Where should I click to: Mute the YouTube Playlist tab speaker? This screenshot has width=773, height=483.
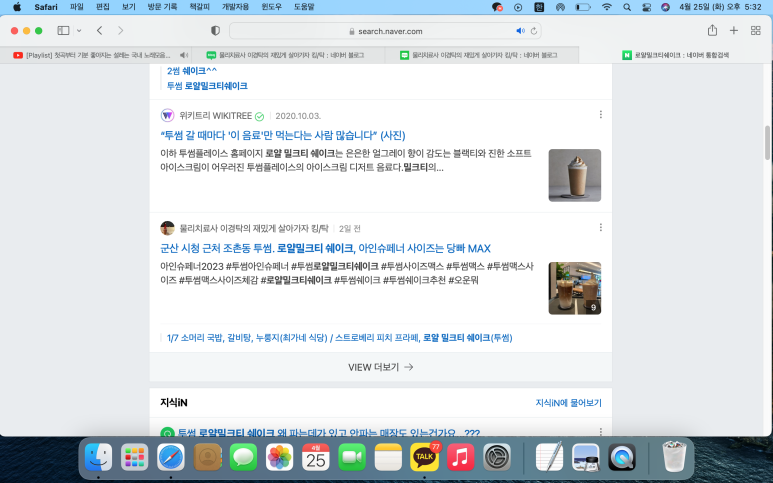[183, 55]
